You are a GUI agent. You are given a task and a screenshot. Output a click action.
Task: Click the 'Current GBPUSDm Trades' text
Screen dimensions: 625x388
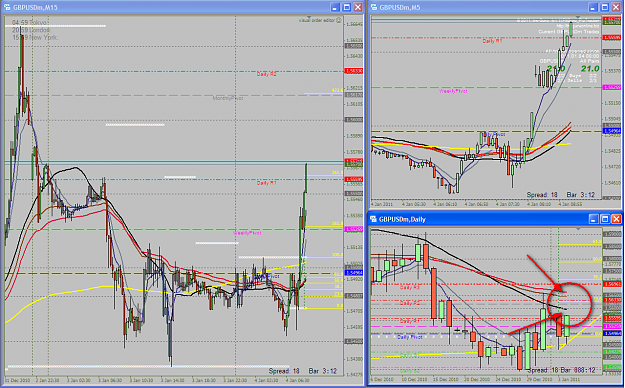(x=569, y=32)
